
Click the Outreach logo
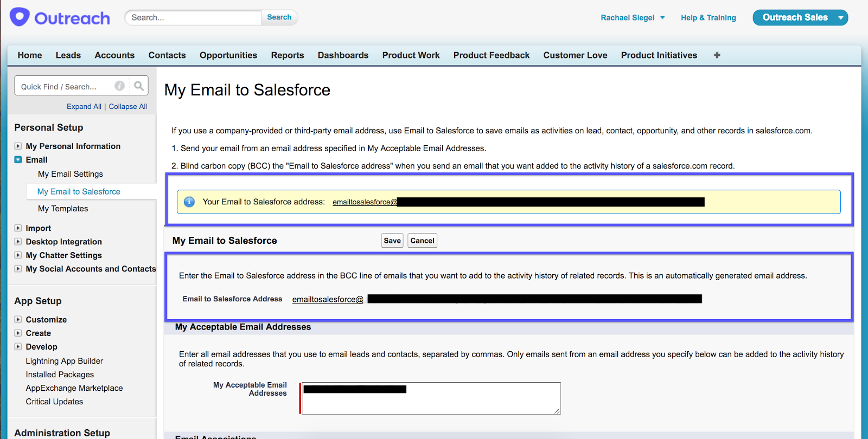point(60,18)
